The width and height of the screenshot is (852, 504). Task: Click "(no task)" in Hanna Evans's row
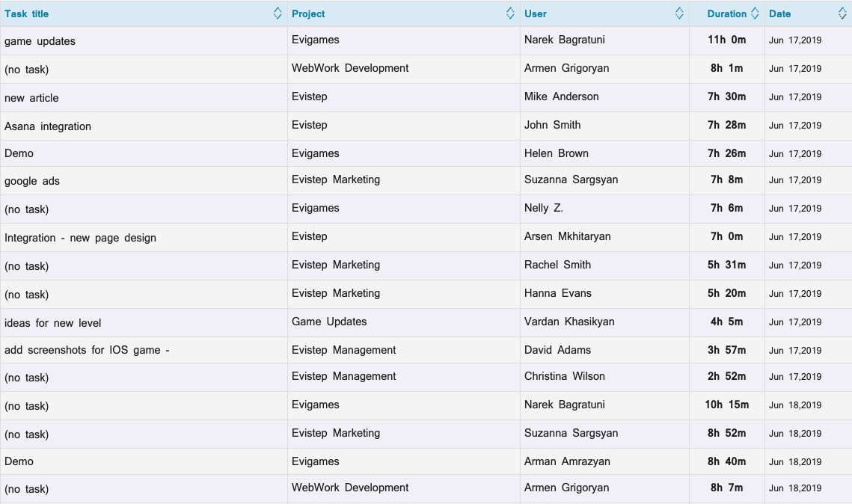click(27, 295)
